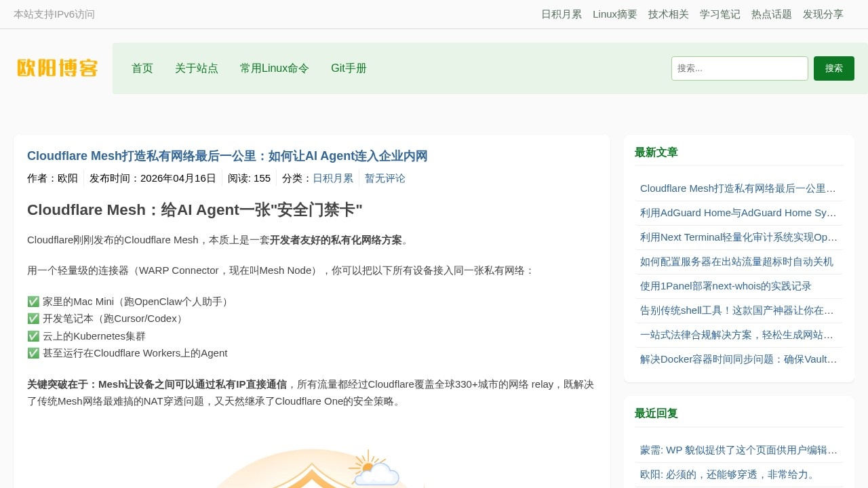This screenshot has height=488, width=868.
Task: Open the 常用Linux命令 page
Action: click(x=274, y=68)
